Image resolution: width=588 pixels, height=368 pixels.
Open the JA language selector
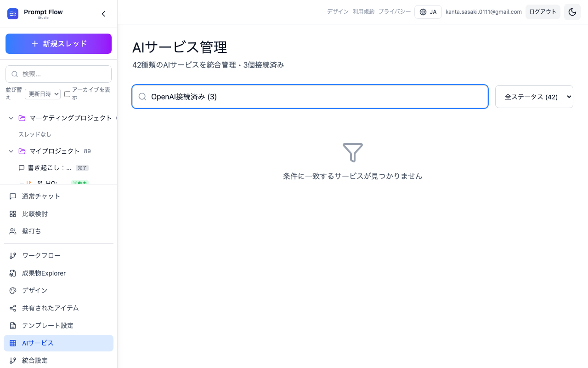pos(428,12)
